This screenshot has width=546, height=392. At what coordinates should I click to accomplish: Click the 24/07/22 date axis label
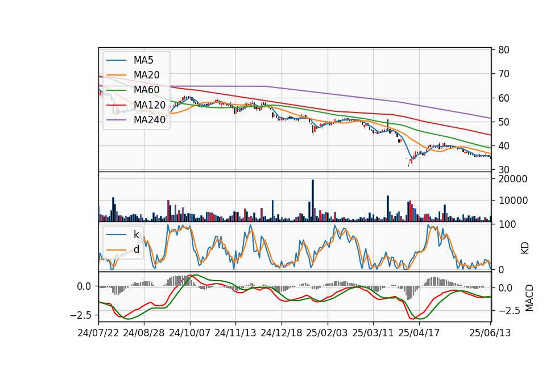pos(98,333)
